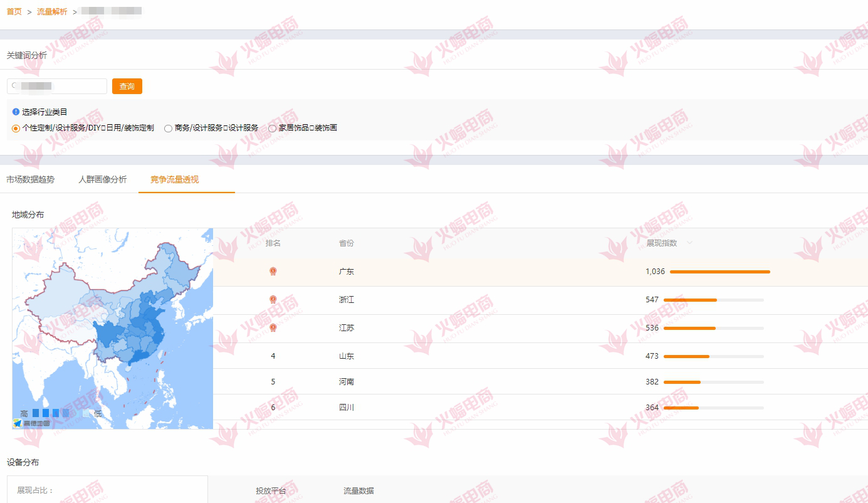Screen dimensions: 868x503
Task: Click the rank 2 medal icon for 浙江
Action: click(273, 300)
